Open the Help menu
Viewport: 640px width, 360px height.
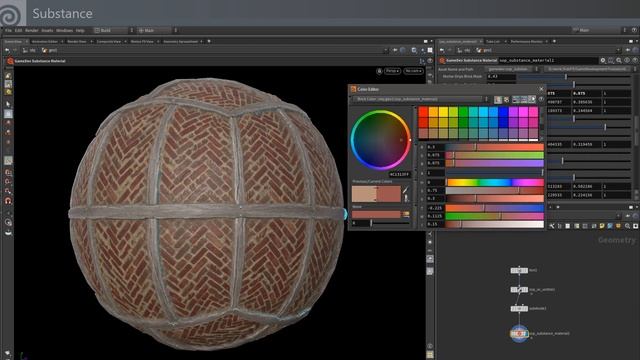point(80,31)
